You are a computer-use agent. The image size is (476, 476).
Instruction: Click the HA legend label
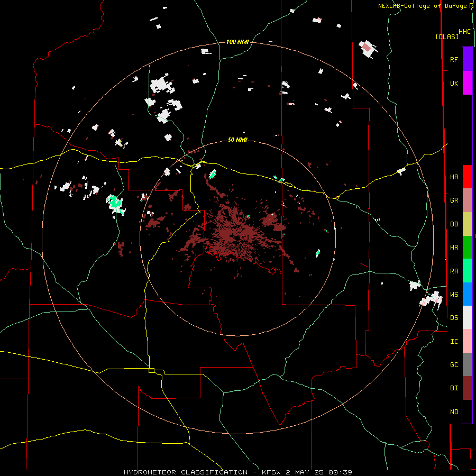(454, 177)
